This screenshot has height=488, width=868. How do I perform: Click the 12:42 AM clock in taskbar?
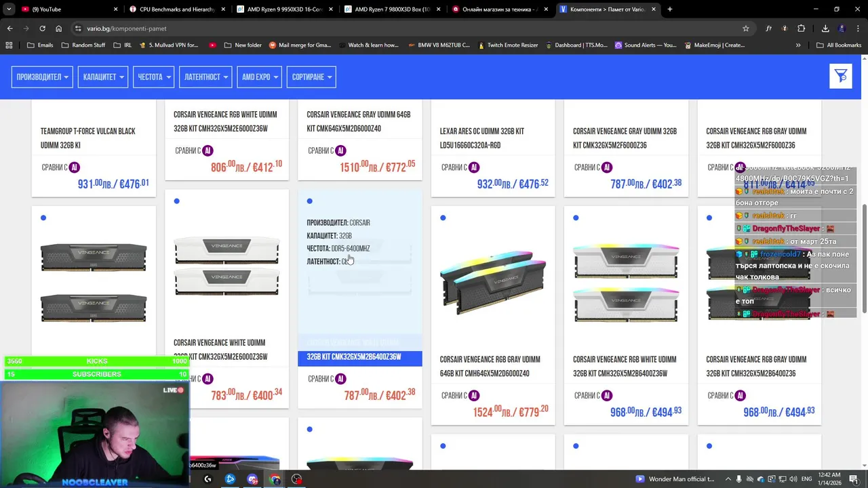(x=830, y=475)
